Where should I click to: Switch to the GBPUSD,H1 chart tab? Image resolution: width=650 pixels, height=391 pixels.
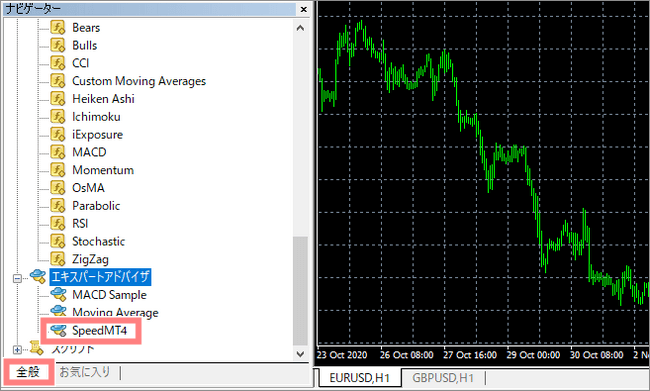(443, 378)
